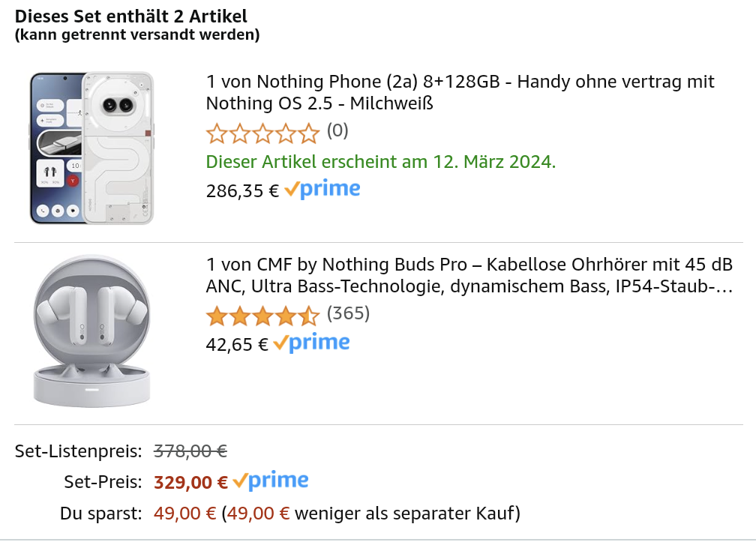Click the Prime logo beside the set price
Viewport: 756px width, 545px height.
click(x=271, y=481)
